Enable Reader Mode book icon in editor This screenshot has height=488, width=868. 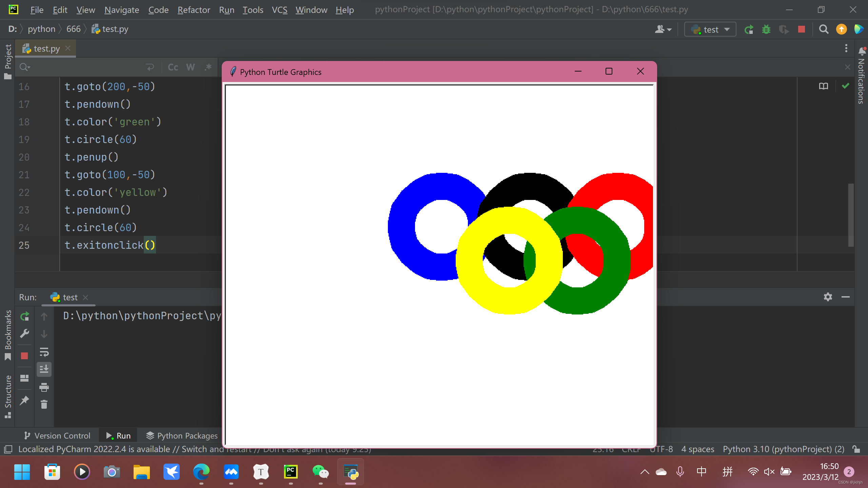pyautogui.click(x=823, y=86)
